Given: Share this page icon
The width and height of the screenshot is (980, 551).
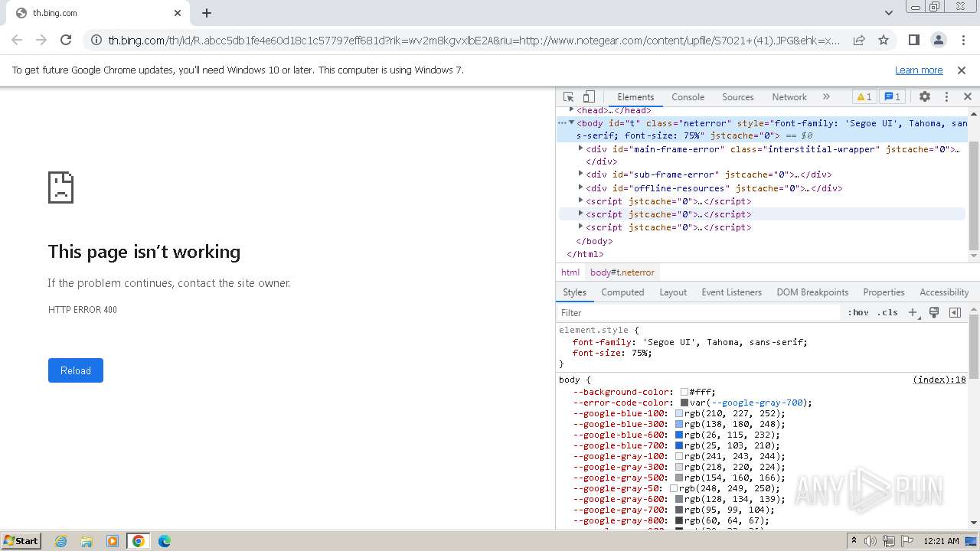Looking at the screenshot, I should 859,40.
